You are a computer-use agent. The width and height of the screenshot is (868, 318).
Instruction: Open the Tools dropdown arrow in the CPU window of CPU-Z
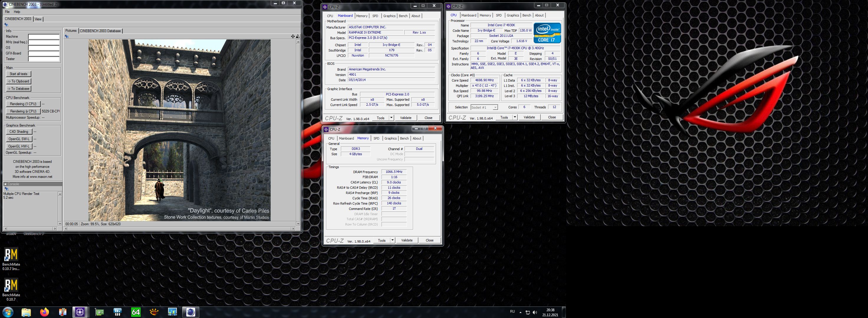coord(515,117)
